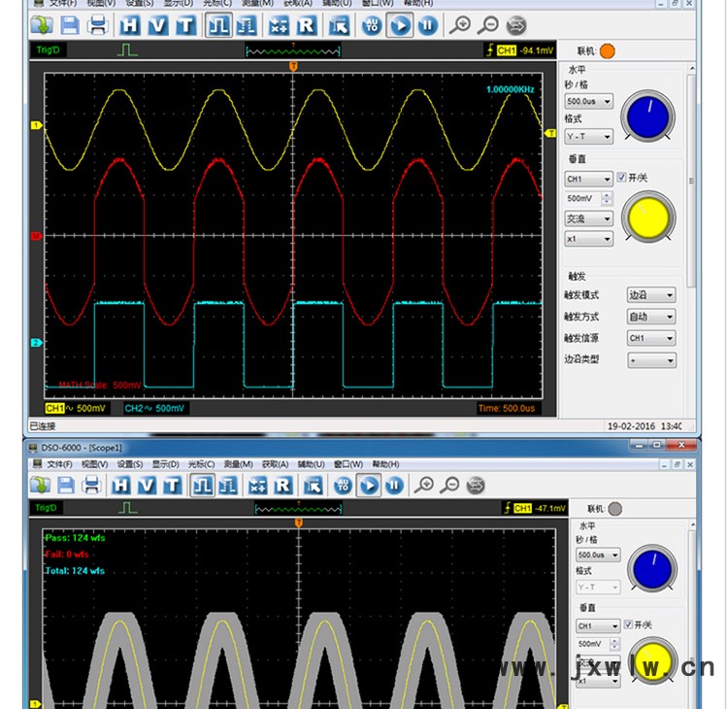Click Zoom In magnifier in the lower window
Screen dimensions: 728x709
click(424, 485)
